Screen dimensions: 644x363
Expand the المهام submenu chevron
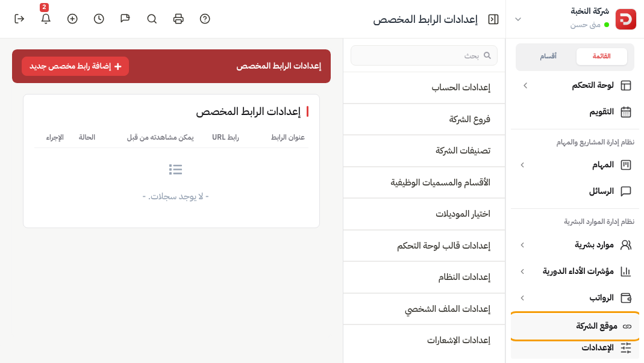click(x=522, y=165)
